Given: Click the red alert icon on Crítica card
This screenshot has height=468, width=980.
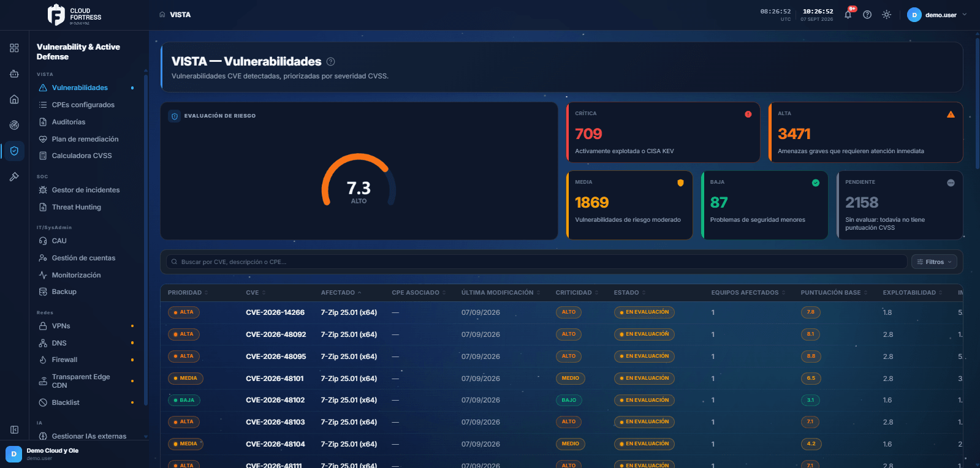Looking at the screenshot, I should pyautogui.click(x=748, y=114).
